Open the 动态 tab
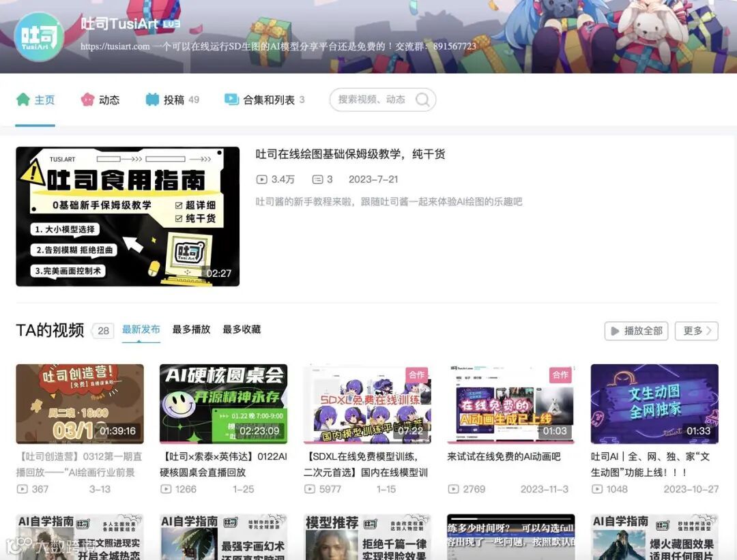The image size is (737, 560). [100, 100]
